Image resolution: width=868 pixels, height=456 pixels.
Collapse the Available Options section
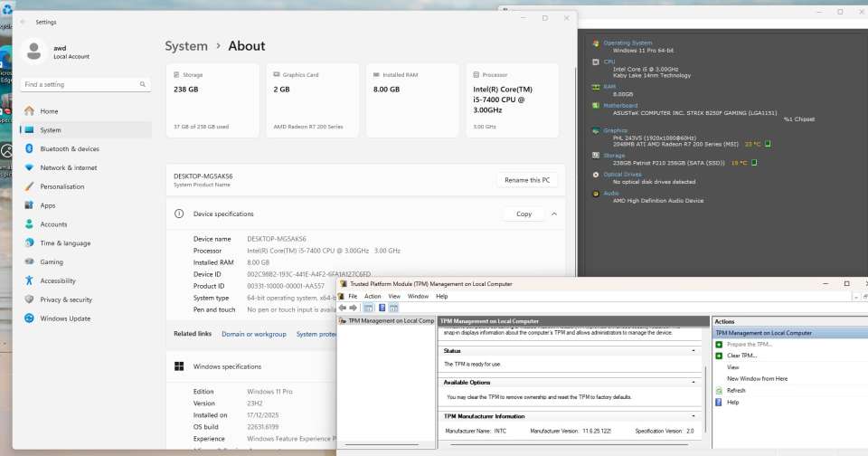click(693, 382)
